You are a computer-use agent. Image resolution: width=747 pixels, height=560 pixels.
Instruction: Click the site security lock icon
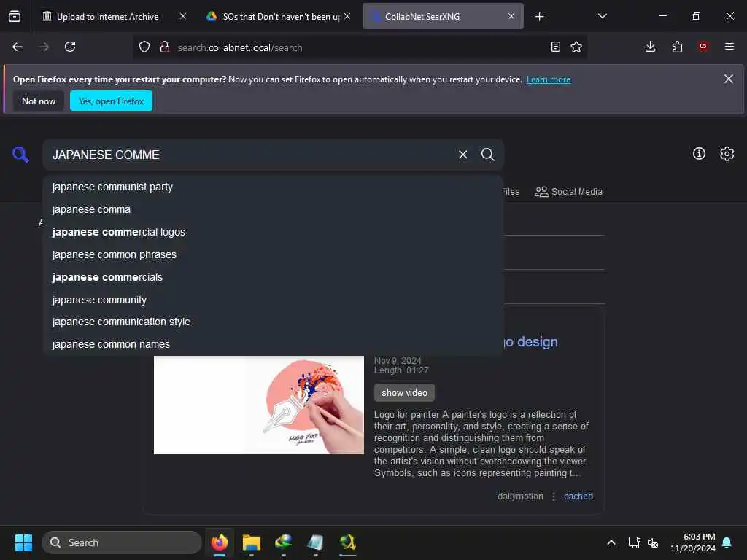(164, 47)
